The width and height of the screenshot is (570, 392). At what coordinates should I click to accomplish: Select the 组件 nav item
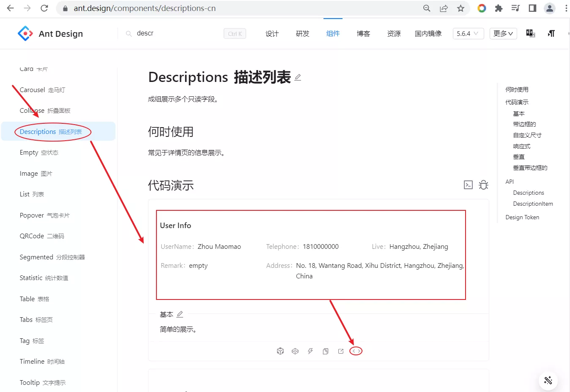pos(333,34)
